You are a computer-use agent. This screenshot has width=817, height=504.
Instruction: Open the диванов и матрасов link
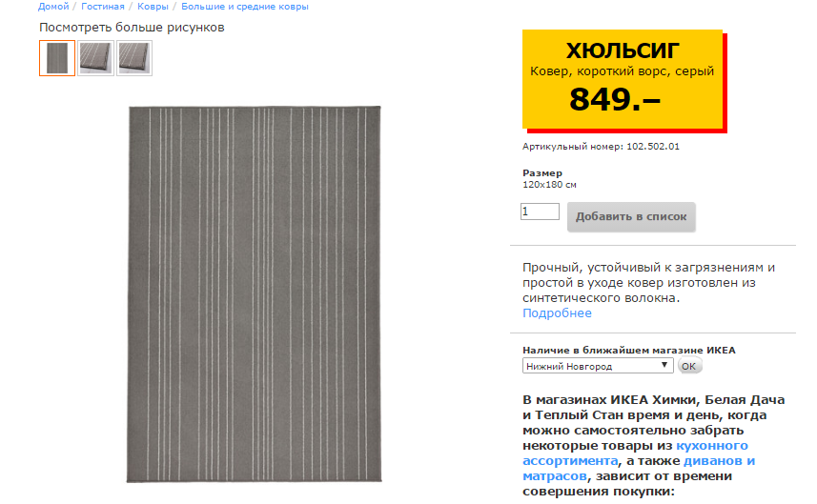tap(639, 468)
